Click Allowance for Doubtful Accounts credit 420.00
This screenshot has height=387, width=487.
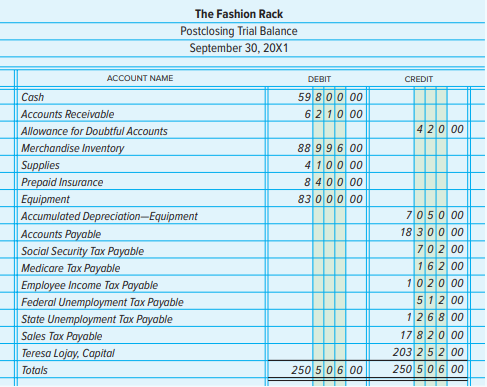click(440, 129)
